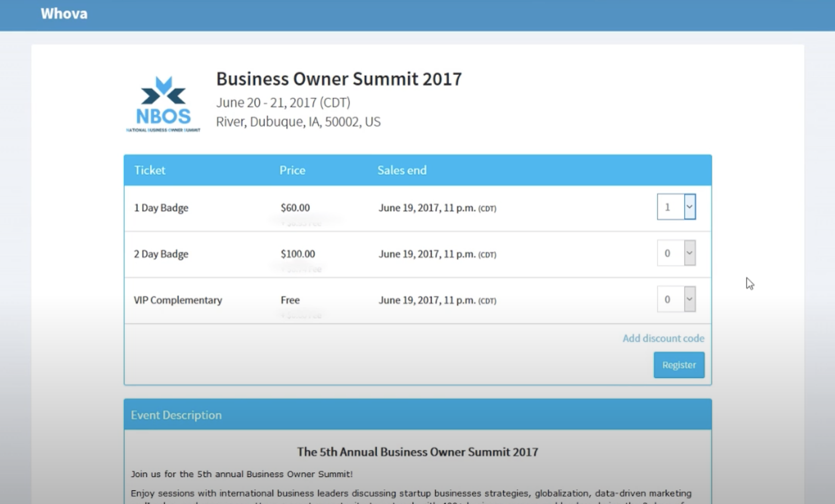
Task: Click the $60.00 price value
Action: 295,208
